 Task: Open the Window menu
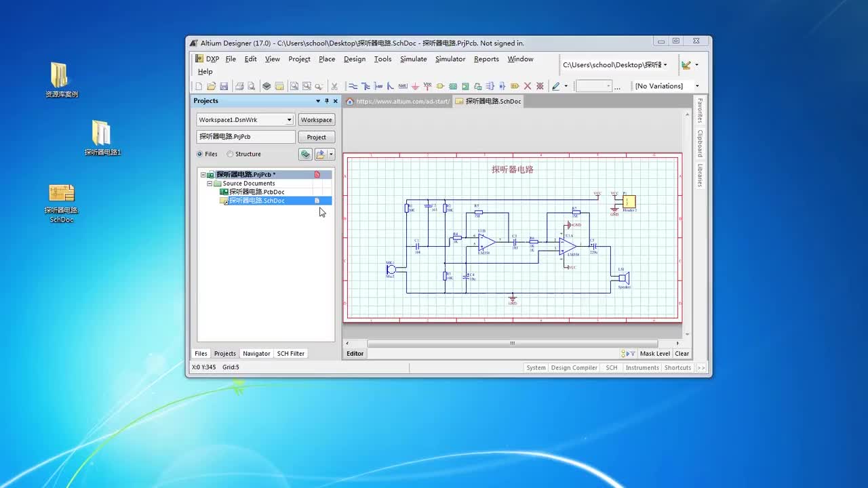coord(520,59)
